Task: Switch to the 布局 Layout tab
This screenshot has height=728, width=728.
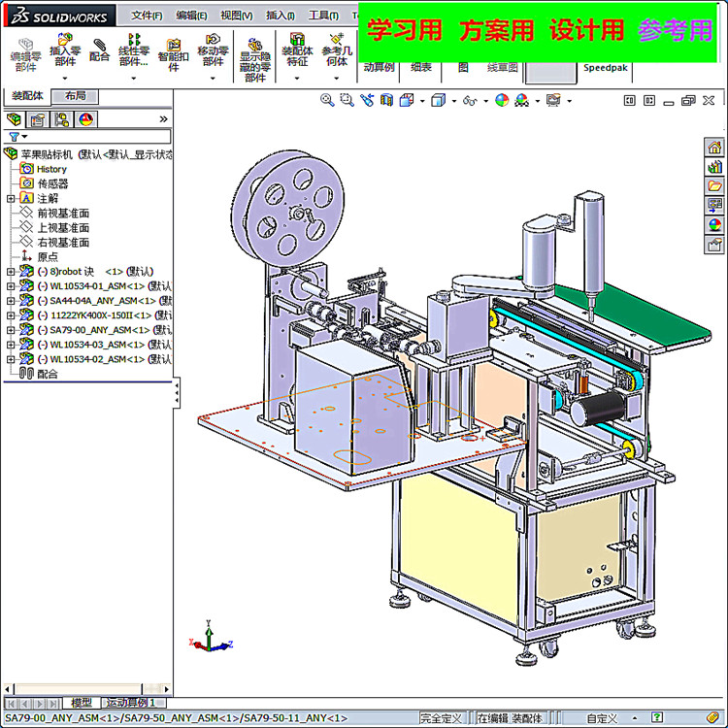Action: [x=75, y=96]
